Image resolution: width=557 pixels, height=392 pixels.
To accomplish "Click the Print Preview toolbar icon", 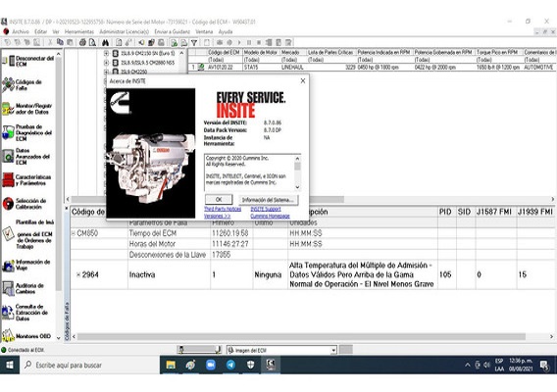I will coord(92,42).
